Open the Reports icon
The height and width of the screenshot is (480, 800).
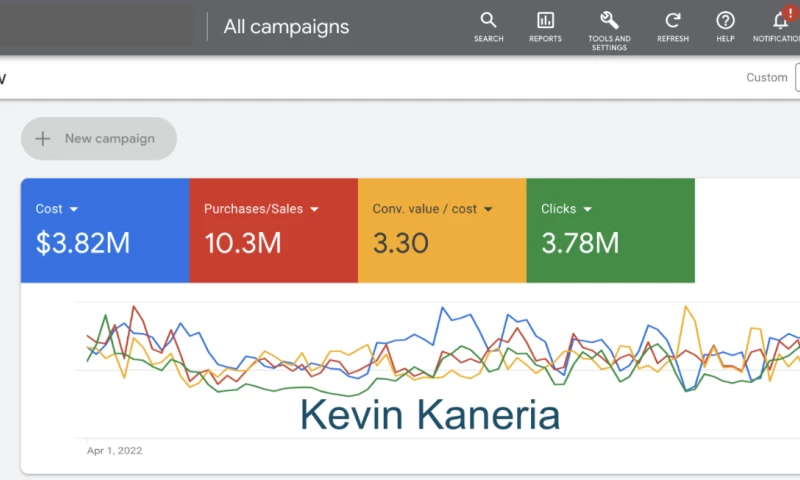pyautogui.click(x=545, y=21)
